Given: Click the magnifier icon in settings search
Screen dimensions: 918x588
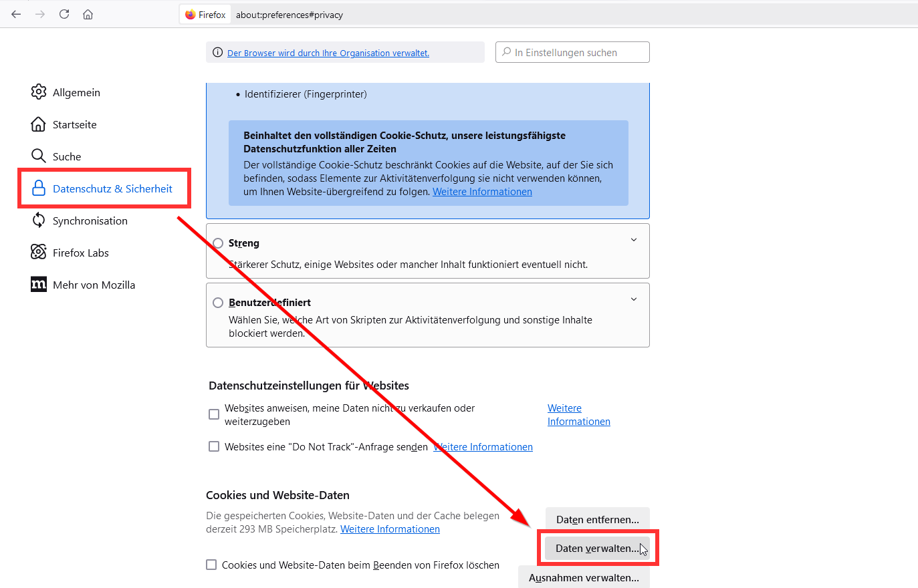Looking at the screenshot, I should [x=507, y=52].
